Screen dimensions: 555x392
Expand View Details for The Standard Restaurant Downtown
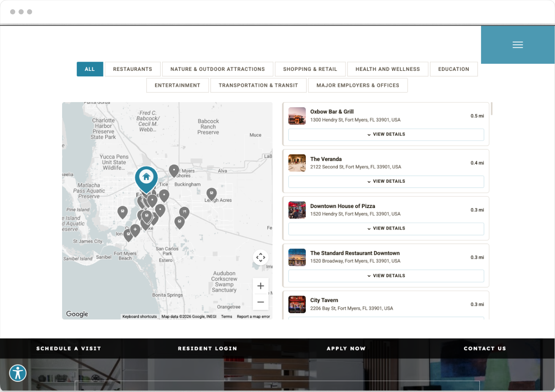[386, 276]
